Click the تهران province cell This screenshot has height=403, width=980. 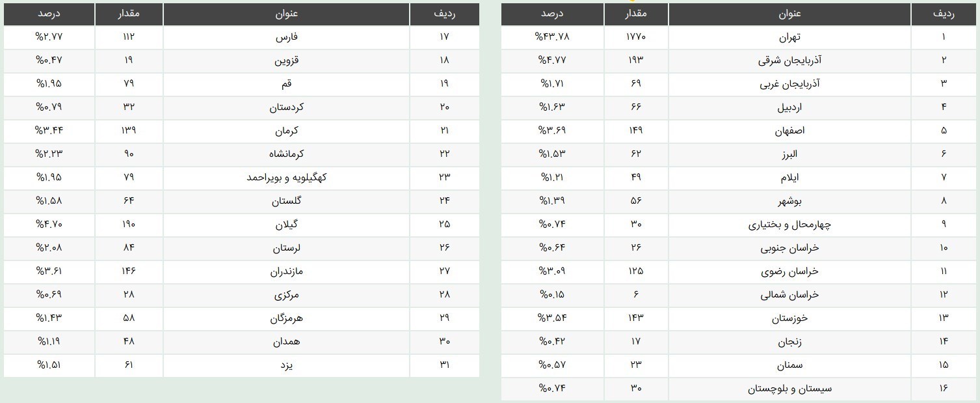tap(789, 36)
